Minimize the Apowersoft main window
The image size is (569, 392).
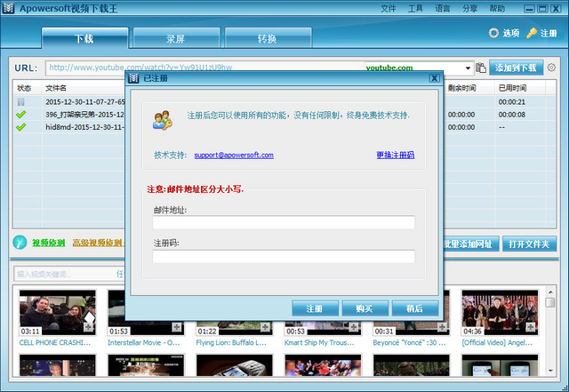530,9
